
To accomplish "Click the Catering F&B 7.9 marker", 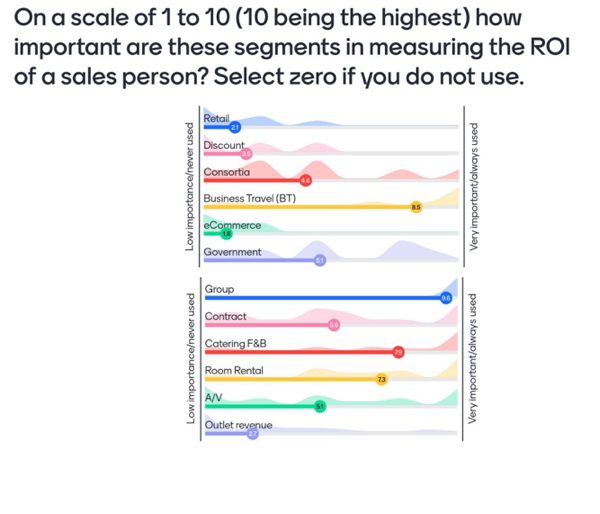I will click(x=398, y=352).
